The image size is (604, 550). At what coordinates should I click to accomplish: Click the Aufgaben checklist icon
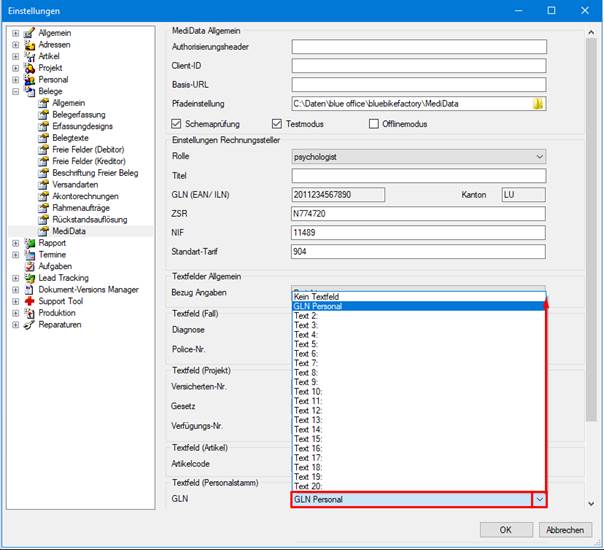pos(30,266)
